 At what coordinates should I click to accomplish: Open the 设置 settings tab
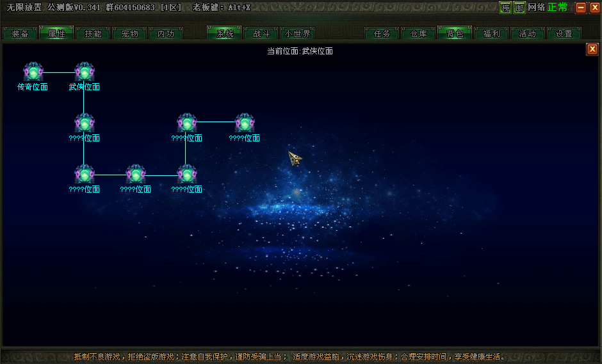(564, 33)
